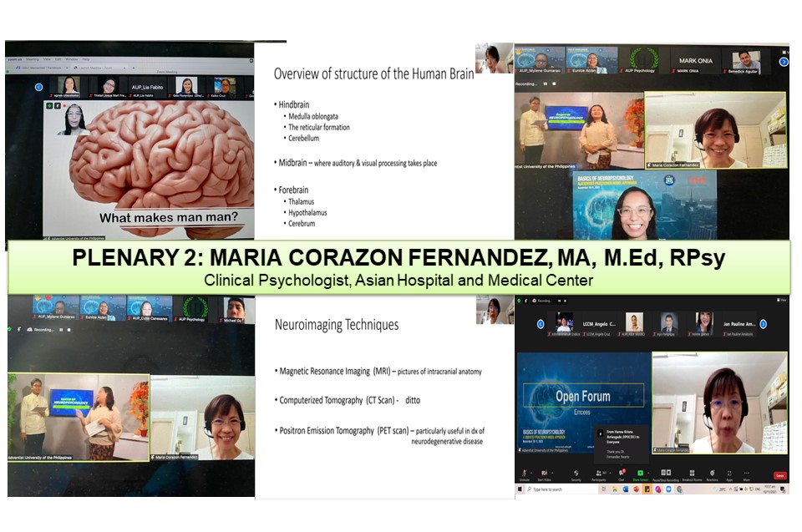Click the red Leave button
The height and width of the screenshot is (532, 802).
tap(779, 475)
